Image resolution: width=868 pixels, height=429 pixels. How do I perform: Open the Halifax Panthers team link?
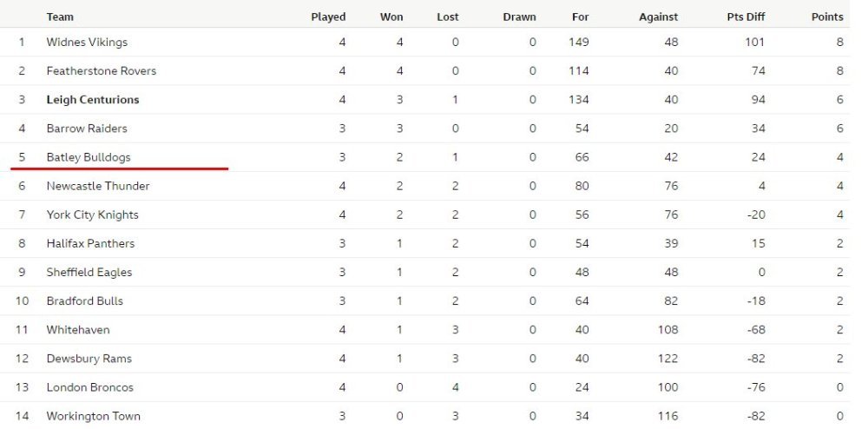click(x=91, y=243)
